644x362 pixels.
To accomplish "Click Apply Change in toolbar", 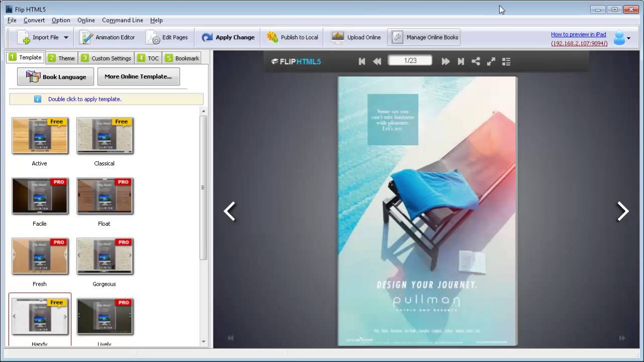I will pyautogui.click(x=228, y=37).
